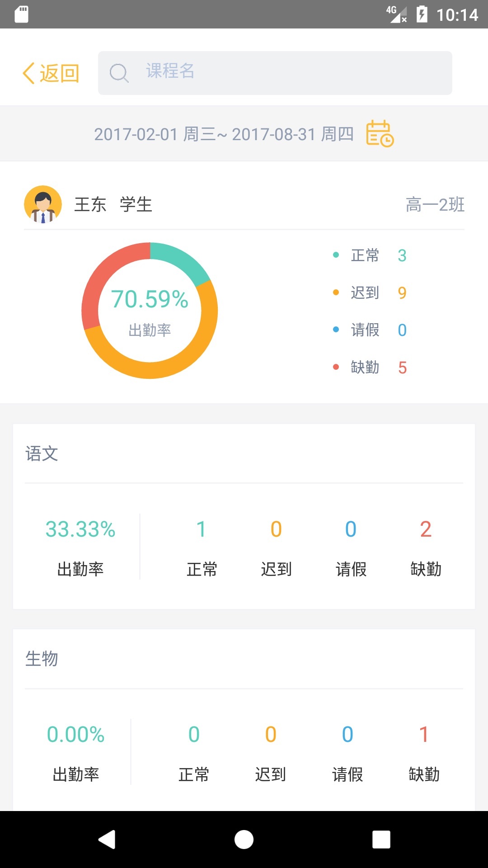Tap the 返回 back button text
The height and width of the screenshot is (868, 488).
pyautogui.click(x=59, y=73)
